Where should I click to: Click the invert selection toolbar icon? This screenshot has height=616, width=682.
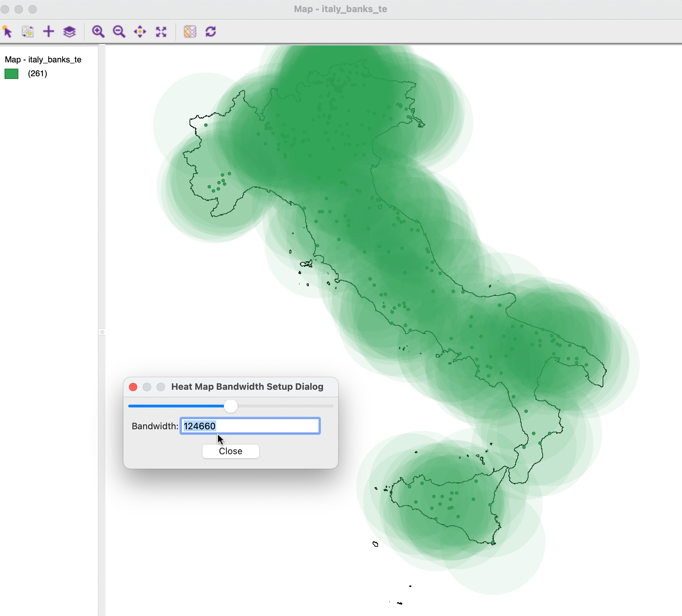tap(28, 32)
